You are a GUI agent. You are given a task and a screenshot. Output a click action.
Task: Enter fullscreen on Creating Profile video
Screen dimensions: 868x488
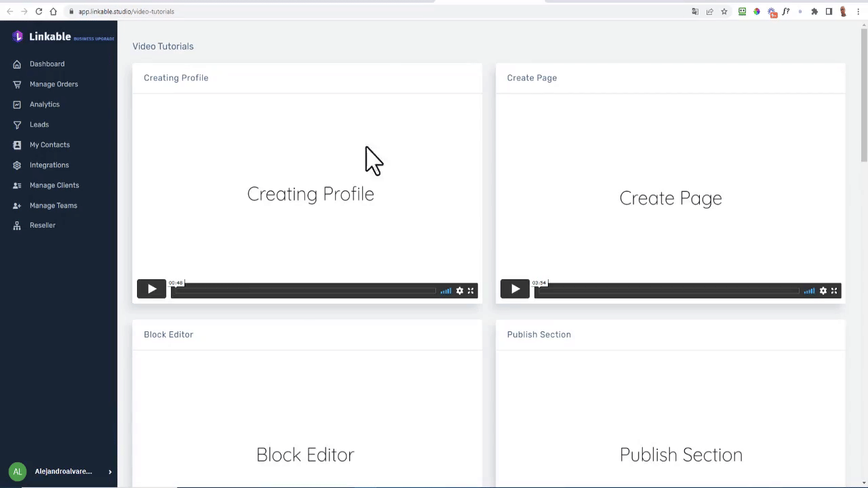[471, 291]
